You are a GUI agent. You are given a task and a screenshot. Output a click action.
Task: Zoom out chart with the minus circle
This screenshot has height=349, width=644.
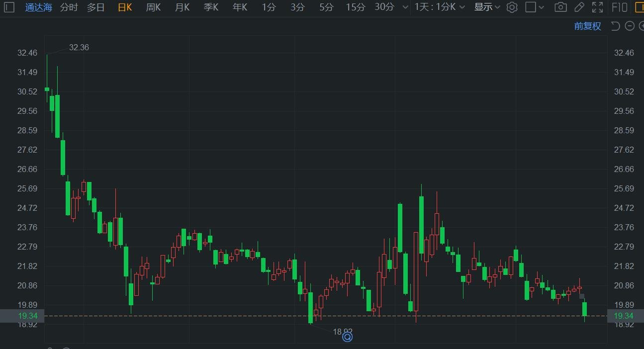click(x=630, y=26)
